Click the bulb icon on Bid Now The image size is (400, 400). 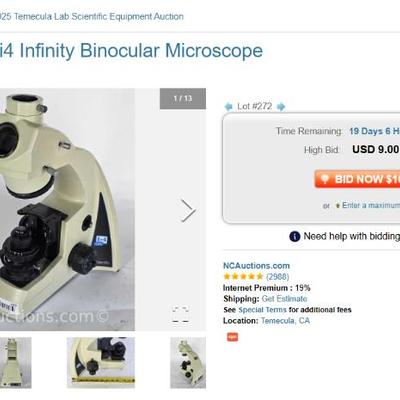coord(324,179)
